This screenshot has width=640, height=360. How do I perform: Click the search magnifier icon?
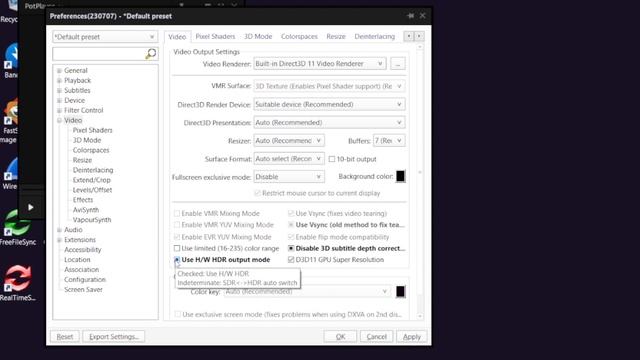[151, 53]
